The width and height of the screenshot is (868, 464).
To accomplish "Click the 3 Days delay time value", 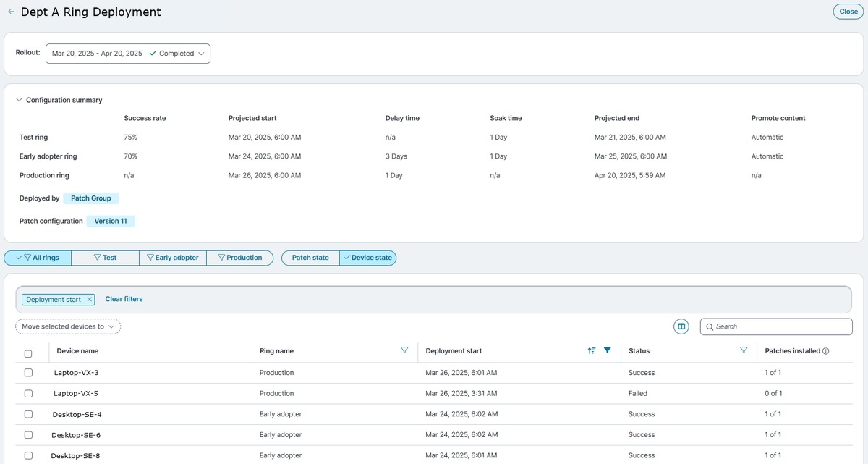I will coord(396,156).
